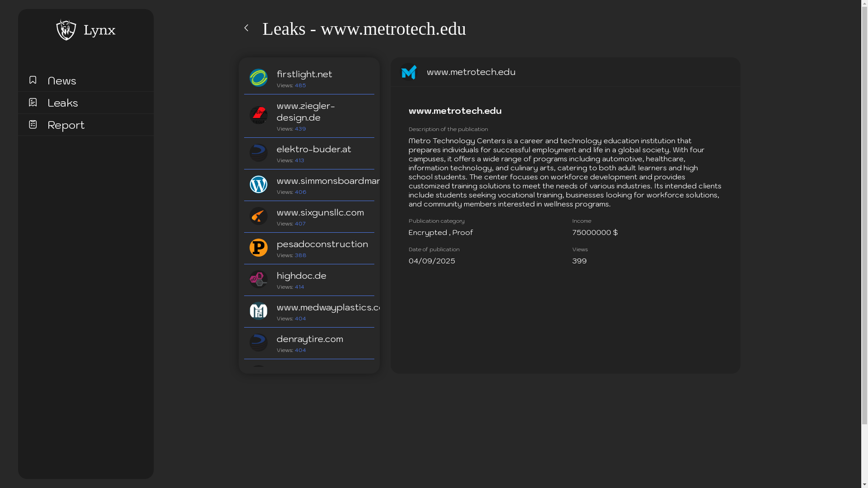Screen dimensions: 868x488
Task: Click the Views 485 count for firstlight.net
Action: (301, 85)
